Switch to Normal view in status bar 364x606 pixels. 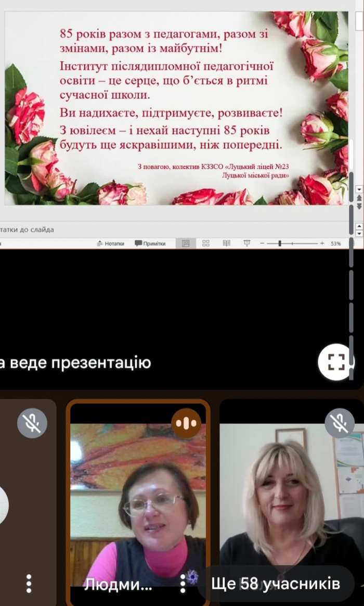click(186, 243)
